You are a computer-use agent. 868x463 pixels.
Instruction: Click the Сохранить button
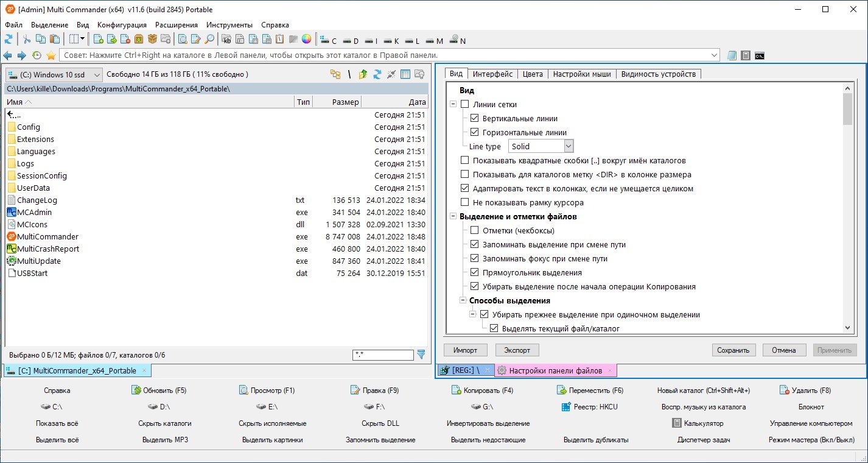(x=734, y=350)
